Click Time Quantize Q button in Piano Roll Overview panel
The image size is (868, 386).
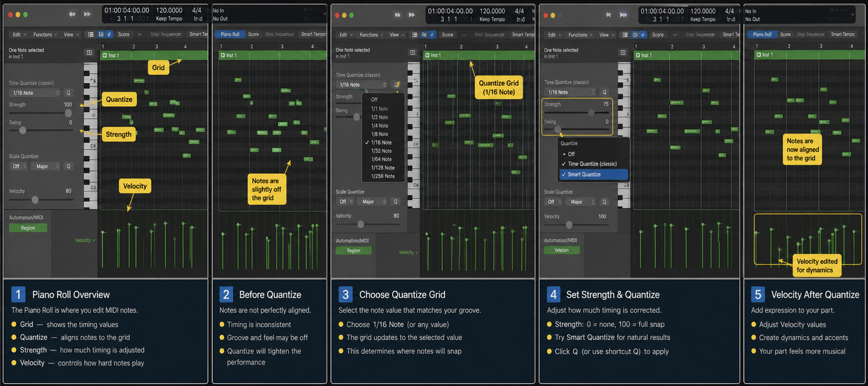(x=68, y=93)
